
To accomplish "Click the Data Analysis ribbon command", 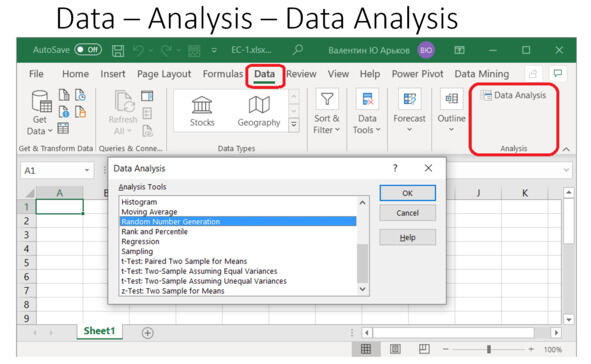I will click(x=513, y=95).
